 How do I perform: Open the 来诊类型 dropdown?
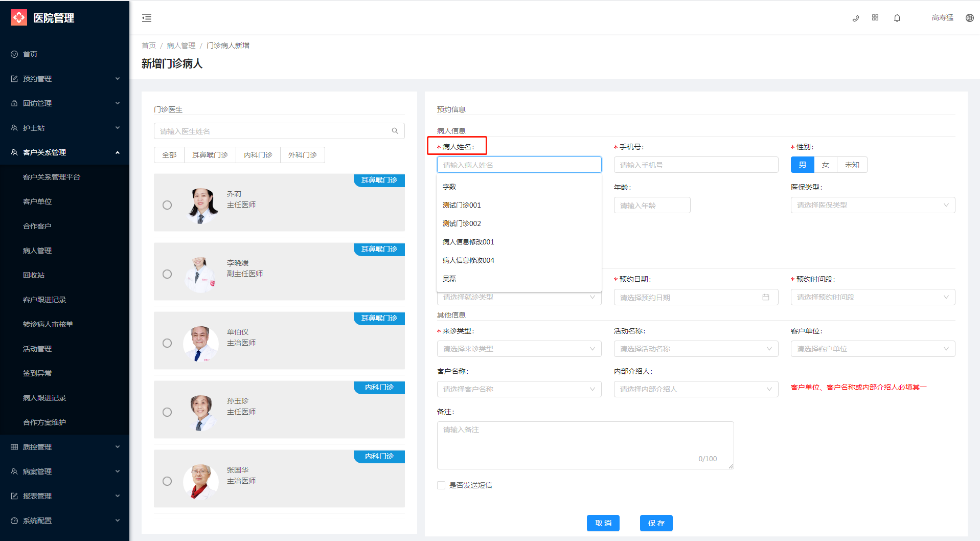point(519,349)
